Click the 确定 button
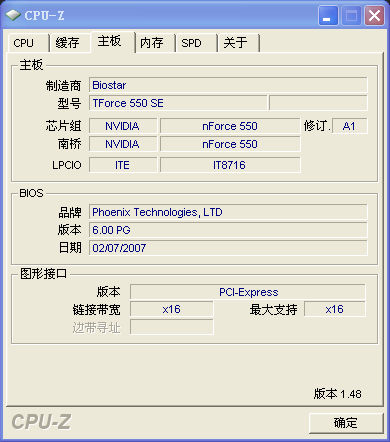 (x=346, y=423)
